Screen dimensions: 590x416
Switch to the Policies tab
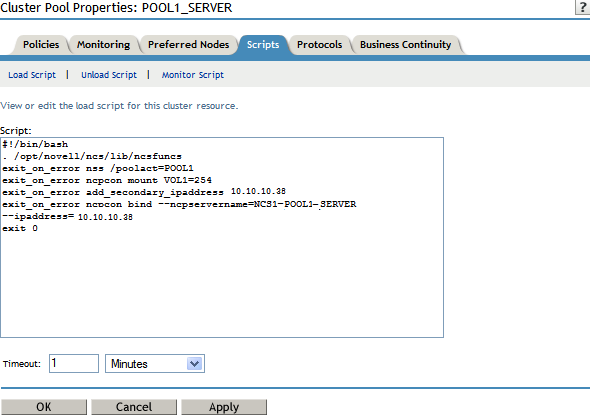(41, 45)
